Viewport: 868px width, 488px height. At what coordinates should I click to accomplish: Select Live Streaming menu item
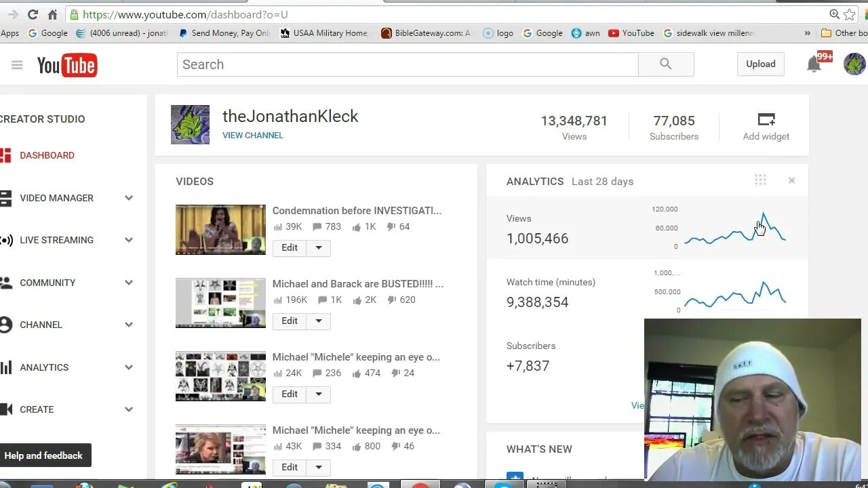pyautogui.click(x=56, y=240)
